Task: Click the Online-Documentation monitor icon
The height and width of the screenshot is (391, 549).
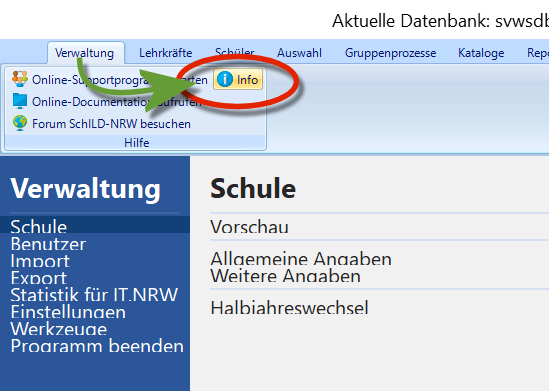Action: pos(20,101)
